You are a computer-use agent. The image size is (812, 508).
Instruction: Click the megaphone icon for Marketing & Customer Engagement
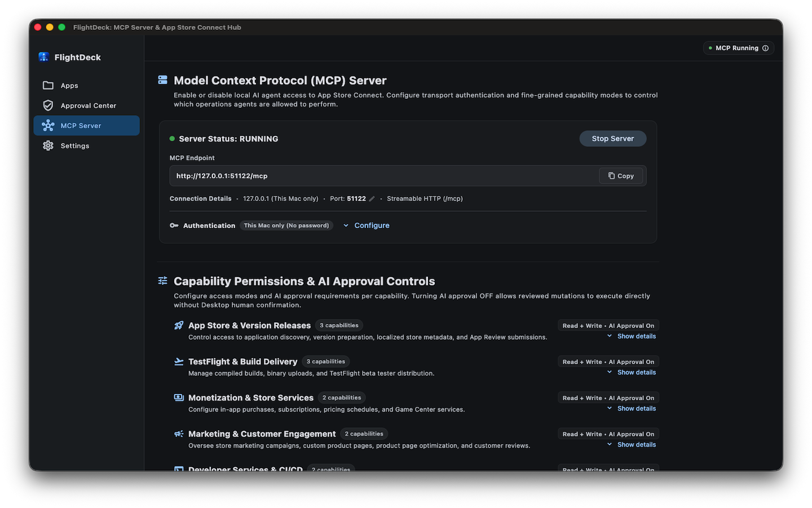pyautogui.click(x=179, y=433)
